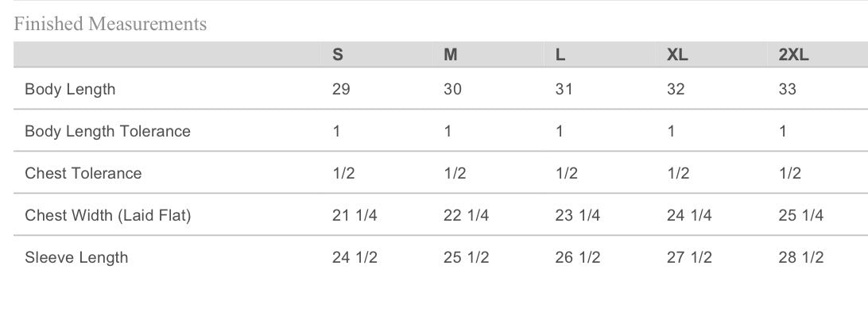Select the 2XL size column header

[x=793, y=55]
